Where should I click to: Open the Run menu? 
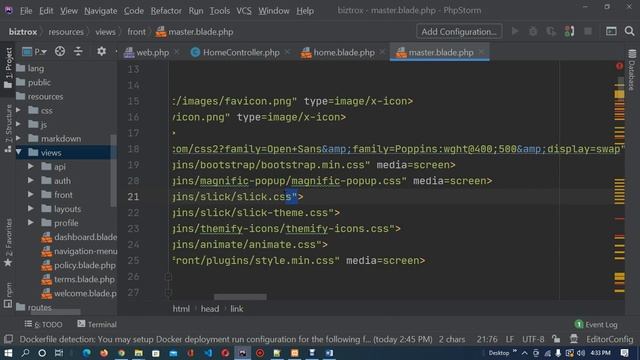point(196,11)
